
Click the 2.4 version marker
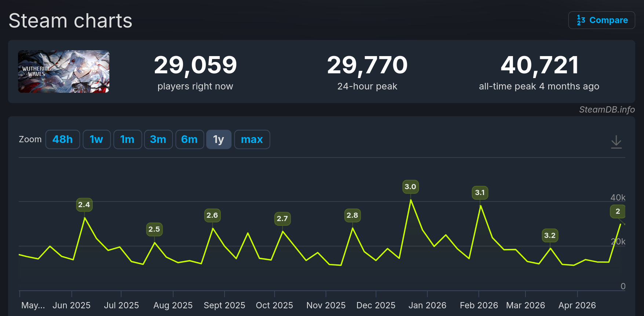pos(84,205)
